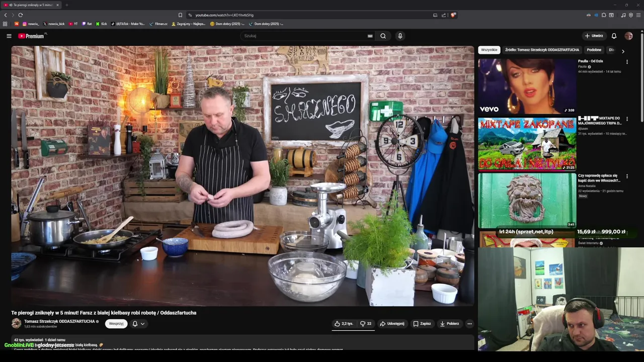Open the account avatar menu
The height and width of the screenshot is (362, 644).
(x=628, y=36)
